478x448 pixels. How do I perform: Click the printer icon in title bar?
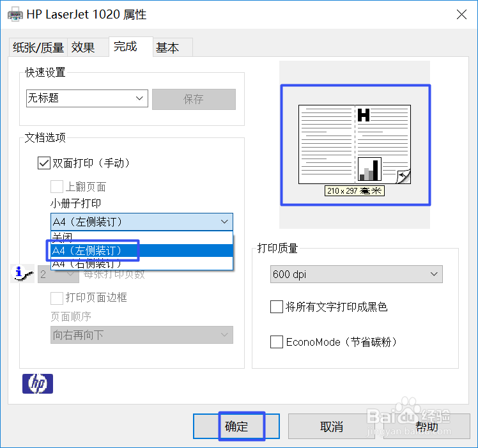[x=15, y=14]
